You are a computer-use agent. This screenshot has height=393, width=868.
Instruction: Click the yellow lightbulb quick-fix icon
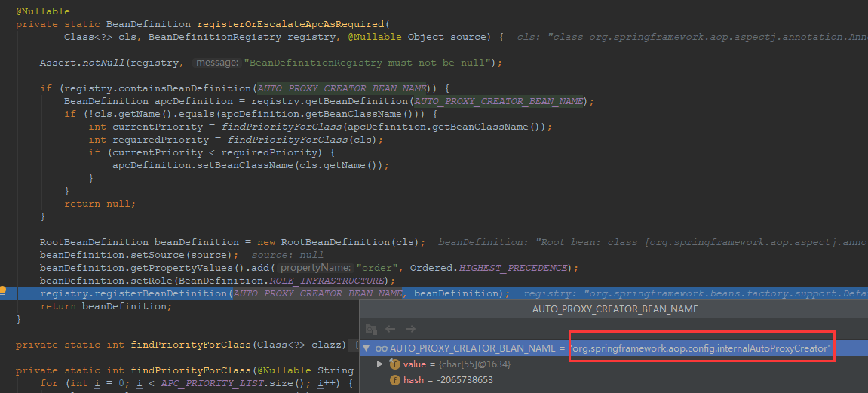pos(4,291)
